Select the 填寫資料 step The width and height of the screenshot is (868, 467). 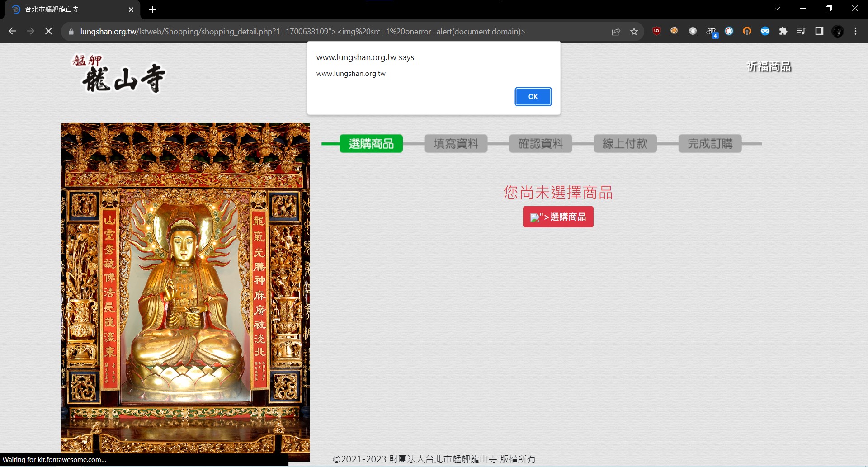(x=456, y=143)
